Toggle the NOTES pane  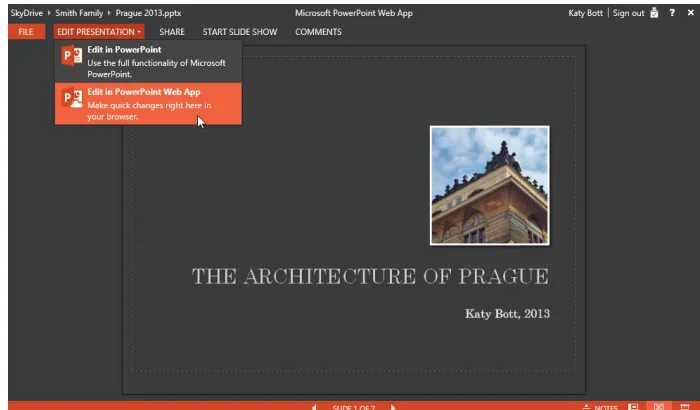[600, 407]
